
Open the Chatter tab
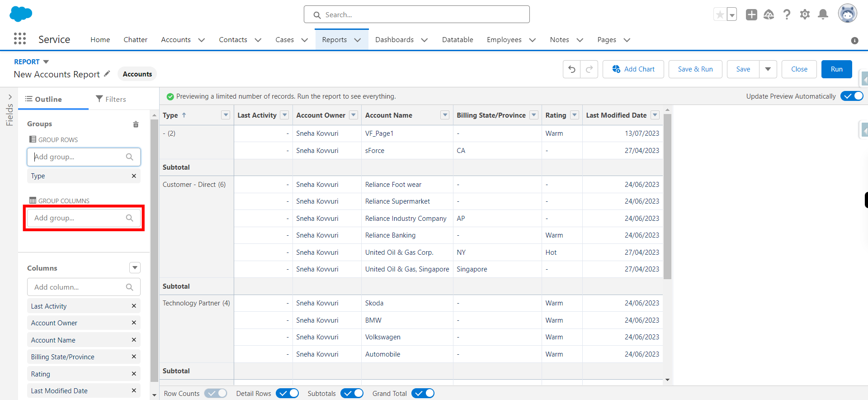pyautogui.click(x=136, y=40)
